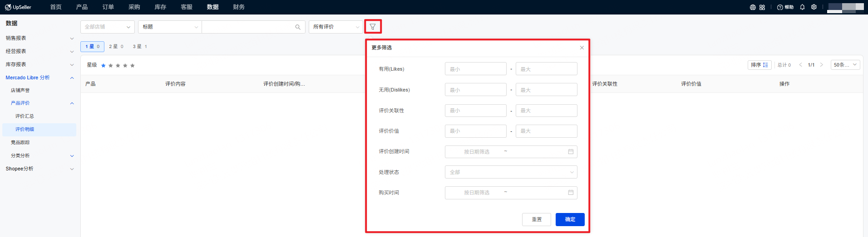Image resolution: width=868 pixels, height=237 pixels.
Task: Click the 有用(Likes) minimum input field
Action: click(x=475, y=69)
